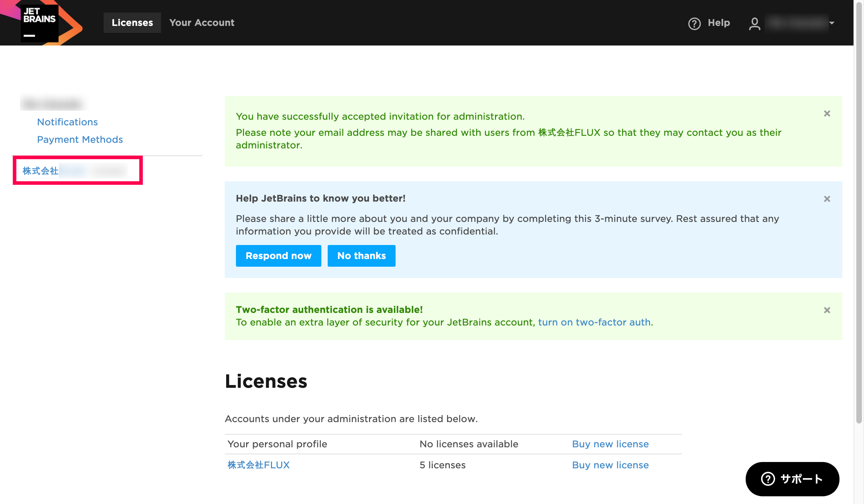The width and height of the screenshot is (864, 504).
Task: Click the No thanks button
Action: click(x=361, y=256)
